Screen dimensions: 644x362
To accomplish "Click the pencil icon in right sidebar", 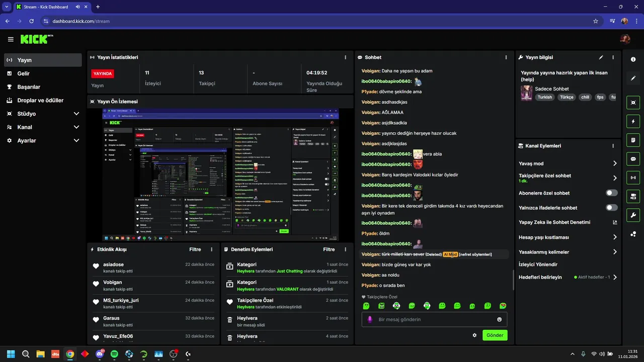I will (633, 78).
